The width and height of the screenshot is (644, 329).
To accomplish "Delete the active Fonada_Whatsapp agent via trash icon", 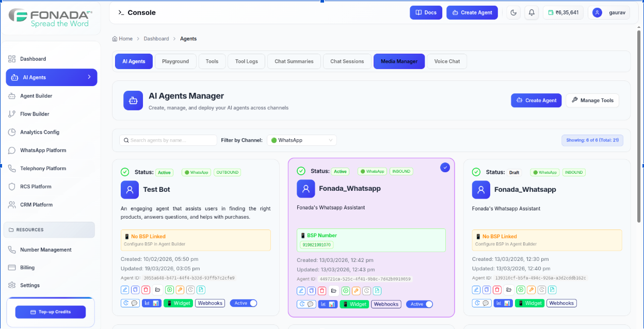I will [x=322, y=291].
